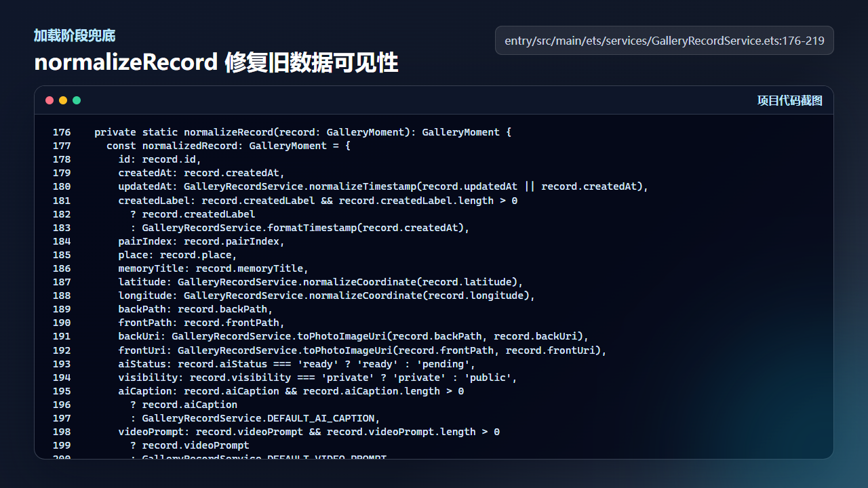This screenshot has height=488, width=868.
Task: Click the 'aiCaption: record.aiCaption &&' line
Action: click(292, 391)
